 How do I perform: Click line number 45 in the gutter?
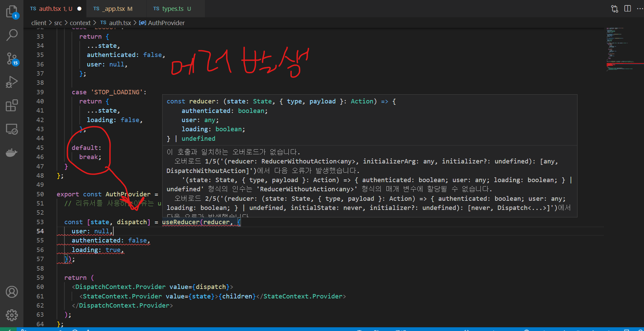40,148
